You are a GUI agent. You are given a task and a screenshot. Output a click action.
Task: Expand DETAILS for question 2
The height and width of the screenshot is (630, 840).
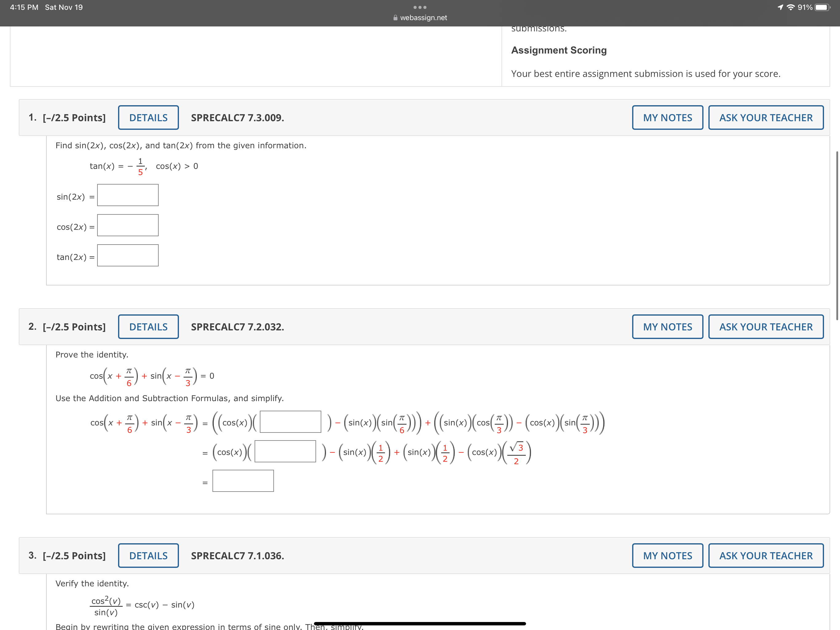(x=148, y=326)
